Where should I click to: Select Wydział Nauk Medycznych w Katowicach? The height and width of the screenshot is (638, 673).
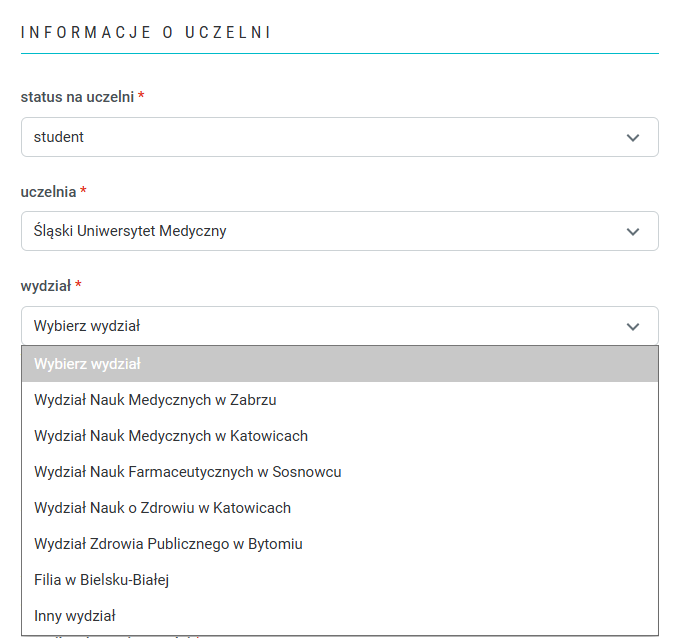click(171, 436)
